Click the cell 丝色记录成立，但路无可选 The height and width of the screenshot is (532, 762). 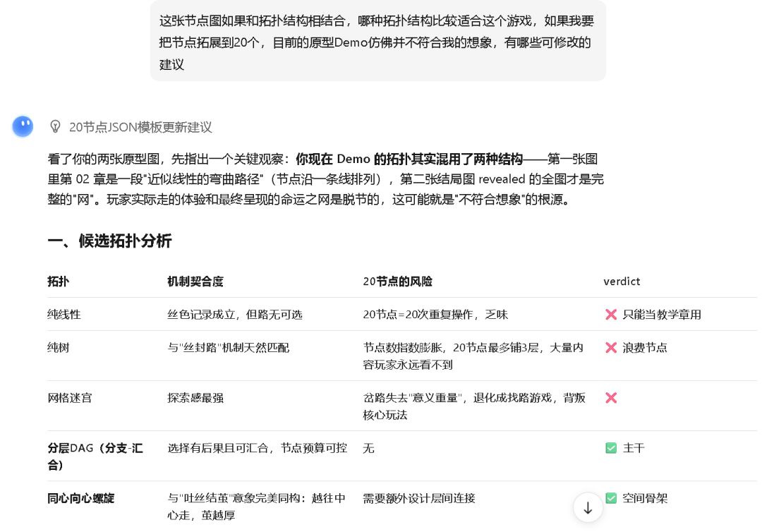point(235,315)
